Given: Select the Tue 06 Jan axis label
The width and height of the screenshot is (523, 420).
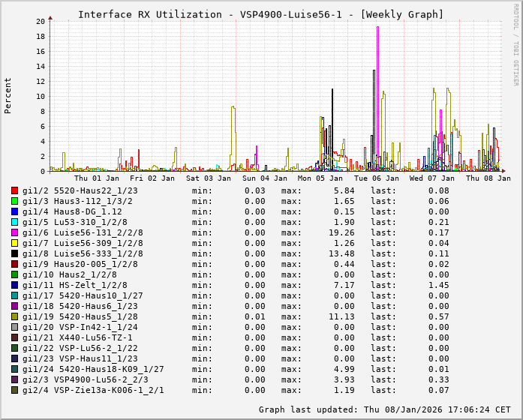Looking at the screenshot, I should [x=376, y=178].
